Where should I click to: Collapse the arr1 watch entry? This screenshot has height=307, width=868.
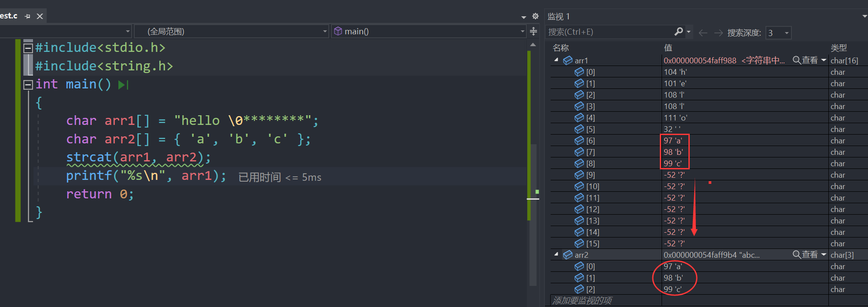coord(556,60)
